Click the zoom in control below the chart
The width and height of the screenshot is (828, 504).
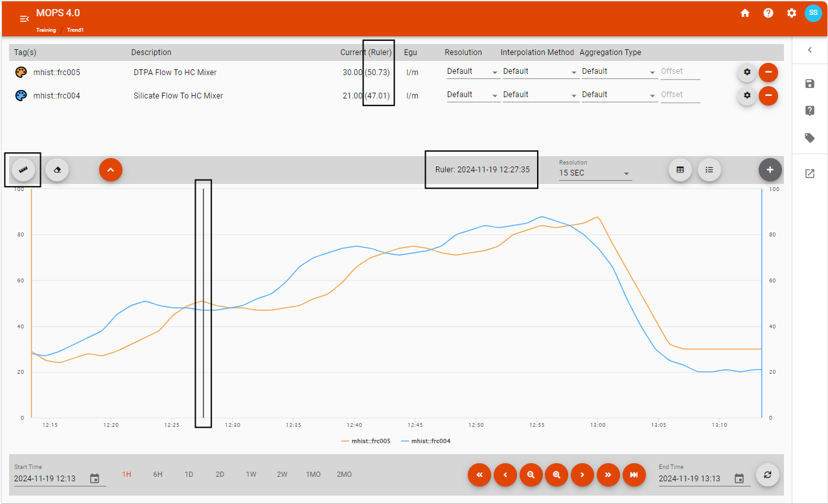557,475
